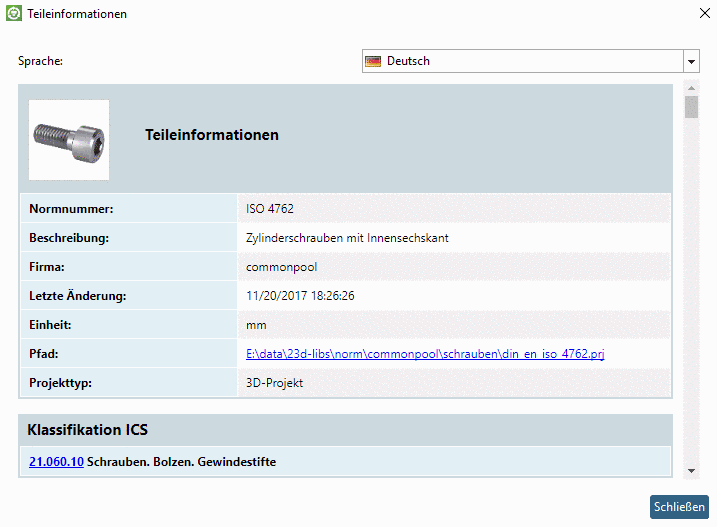Click the 'Sprache:' label
The height and width of the screenshot is (527, 717).
40,61
